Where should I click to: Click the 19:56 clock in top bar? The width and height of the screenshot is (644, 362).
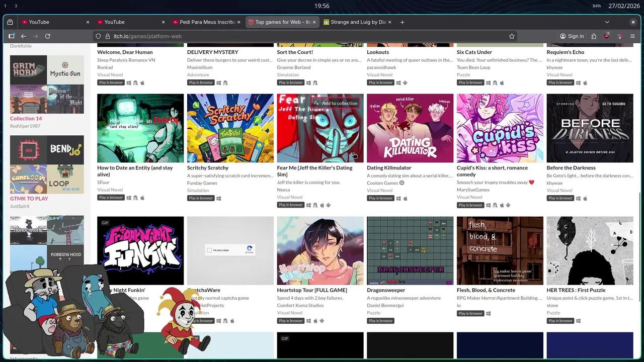point(321,6)
